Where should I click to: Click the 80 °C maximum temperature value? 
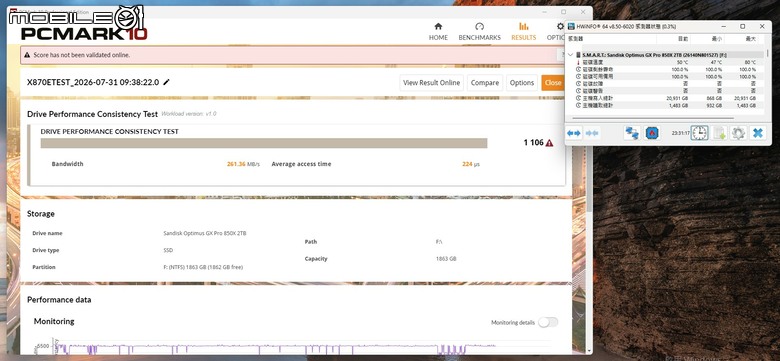749,62
